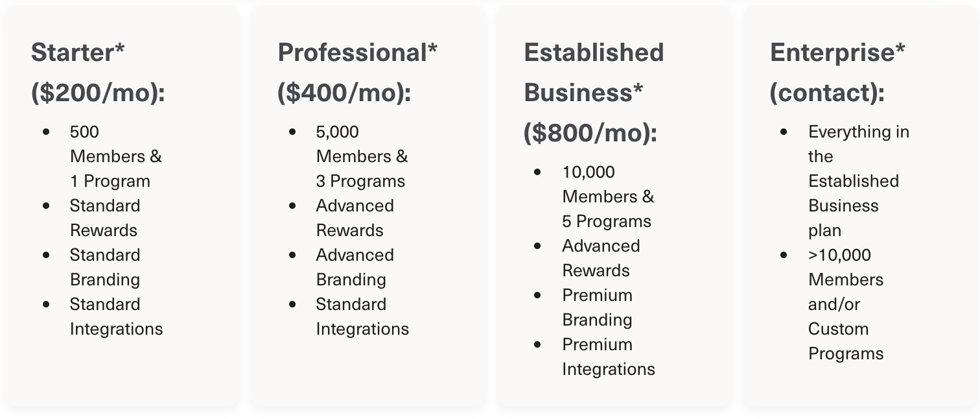This screenshot has width=980, height=419.
Task: Click the Starter* ($200/mo) plan heading
Action: pyautogui.click(x=98, y=72)
